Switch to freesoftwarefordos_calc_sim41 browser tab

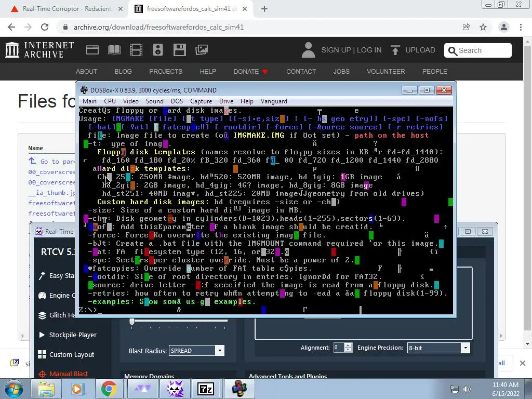point(190,9)
